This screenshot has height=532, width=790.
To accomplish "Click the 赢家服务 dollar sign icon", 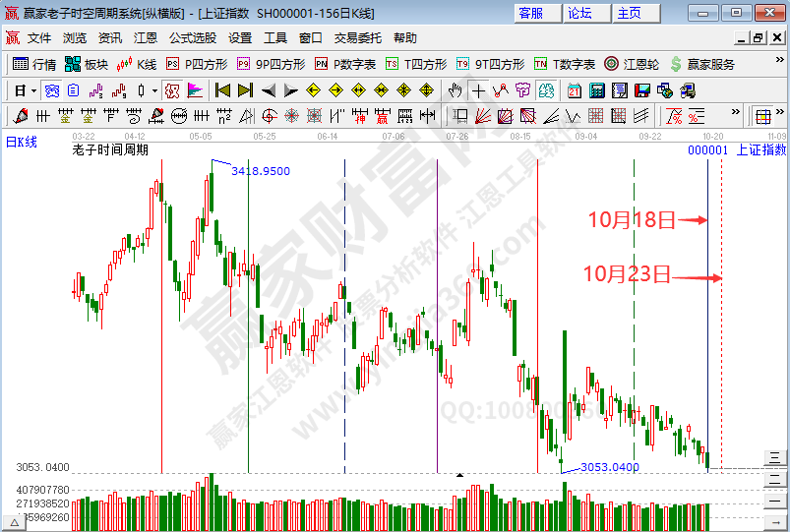I will [701, 64].
